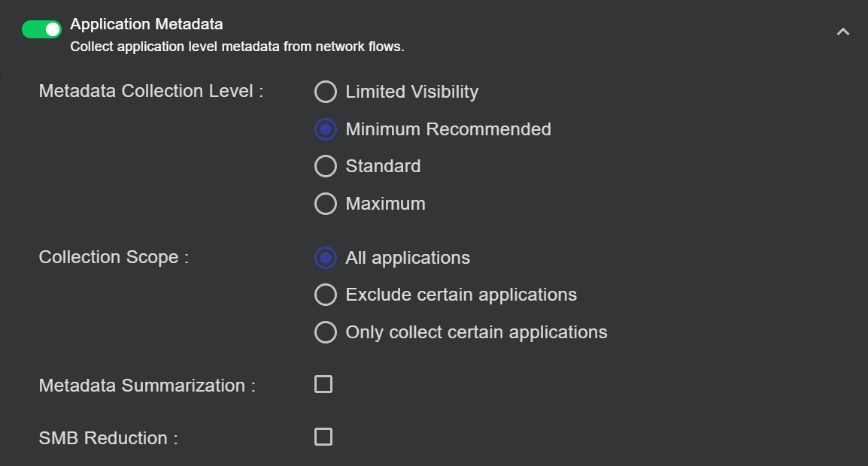This screenshot has height=466, width=868.
Task: Click the 'Collect application level metadata' description
Action: tap(237, 47)
